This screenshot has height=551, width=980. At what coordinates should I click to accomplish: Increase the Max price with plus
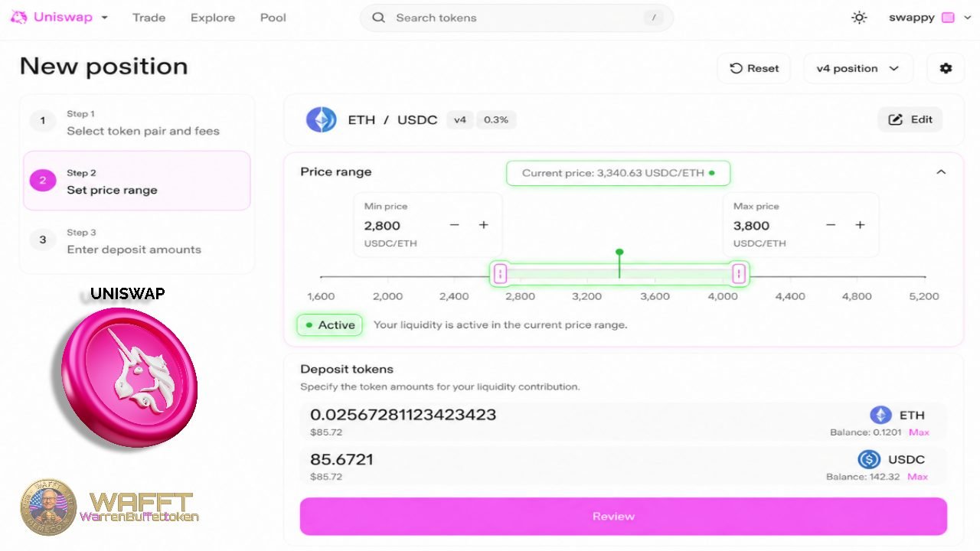860,225
